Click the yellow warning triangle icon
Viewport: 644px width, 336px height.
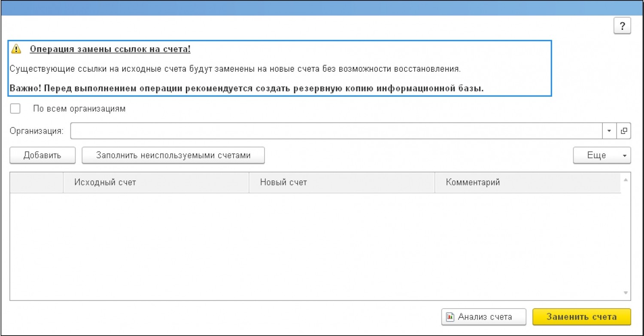pyautogui.click(x=16, y=49)
